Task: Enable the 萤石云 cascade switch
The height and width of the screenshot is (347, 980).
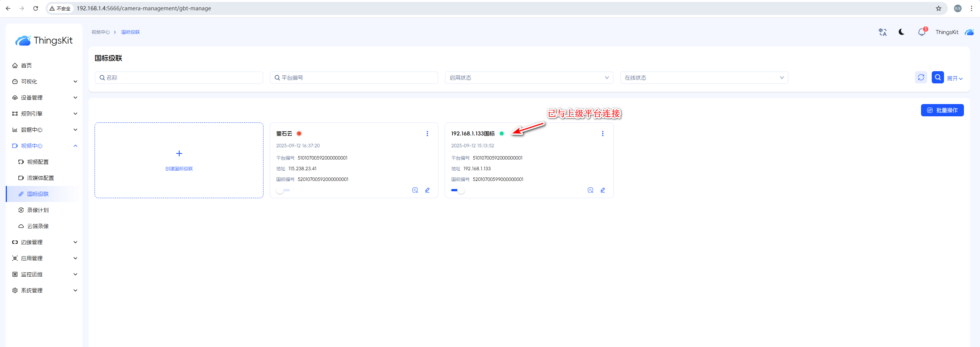Action: tap(283, 190)
